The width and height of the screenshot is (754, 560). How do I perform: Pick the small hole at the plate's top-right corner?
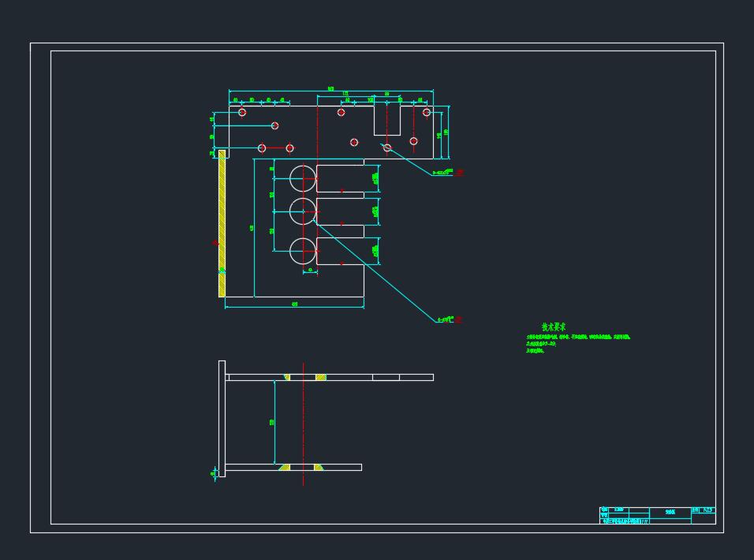pos(427,112)
